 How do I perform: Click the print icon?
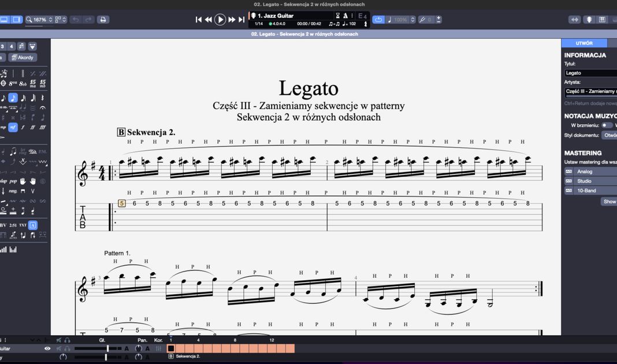pos(103,20)
